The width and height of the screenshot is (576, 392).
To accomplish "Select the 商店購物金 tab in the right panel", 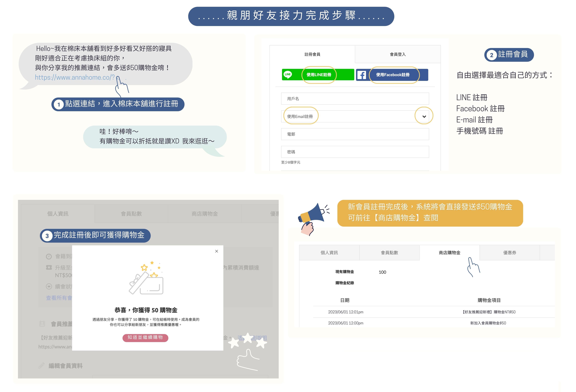I will click(x=449, y=253).
